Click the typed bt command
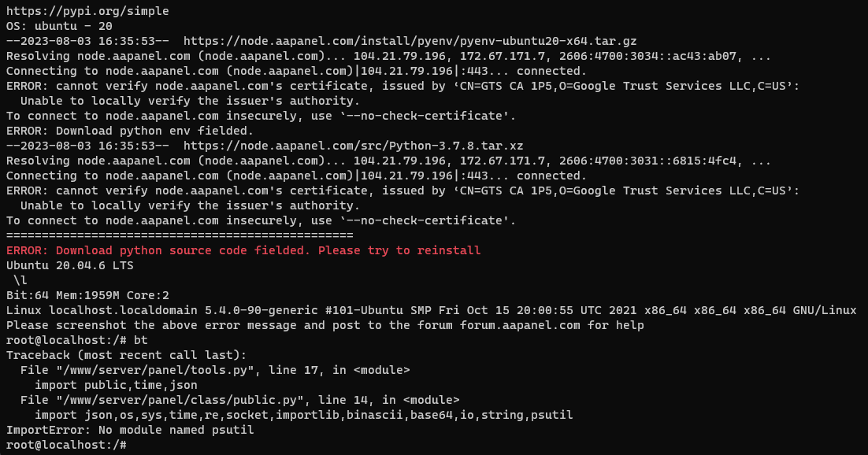 141,340
